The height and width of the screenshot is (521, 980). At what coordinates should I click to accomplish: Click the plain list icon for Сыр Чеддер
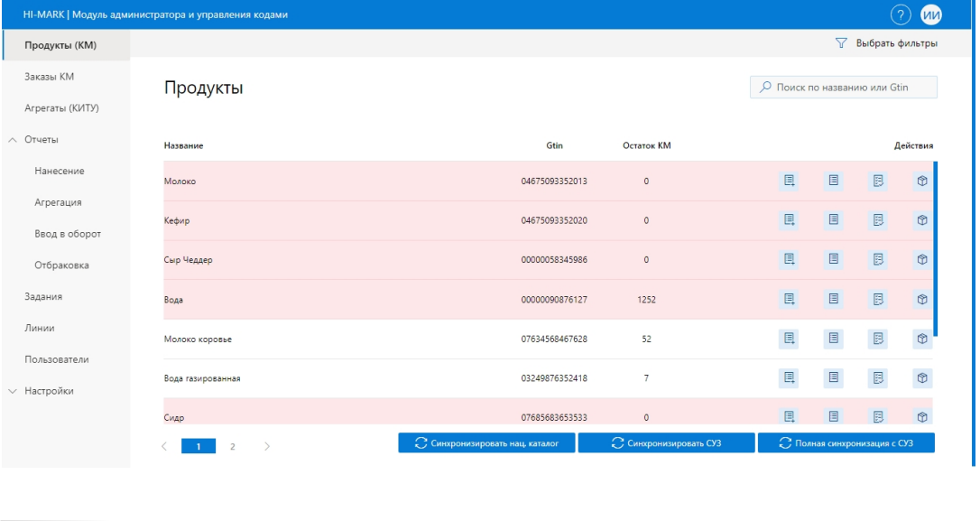pos(834,260)
